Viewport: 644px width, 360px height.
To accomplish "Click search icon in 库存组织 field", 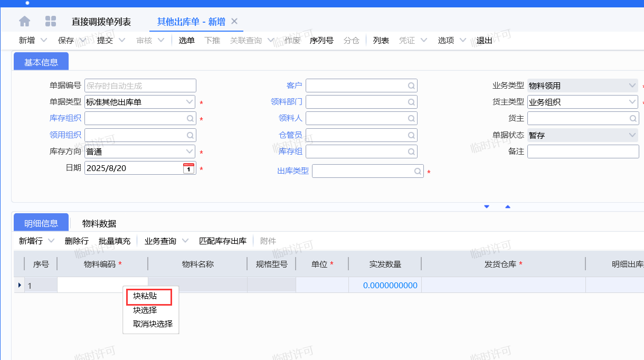I will [190, 119].
